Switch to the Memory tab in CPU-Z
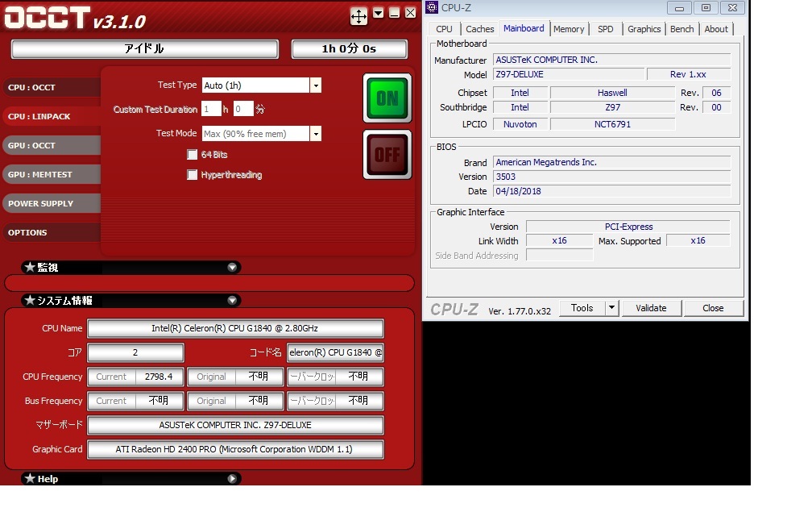 [569, 29]
